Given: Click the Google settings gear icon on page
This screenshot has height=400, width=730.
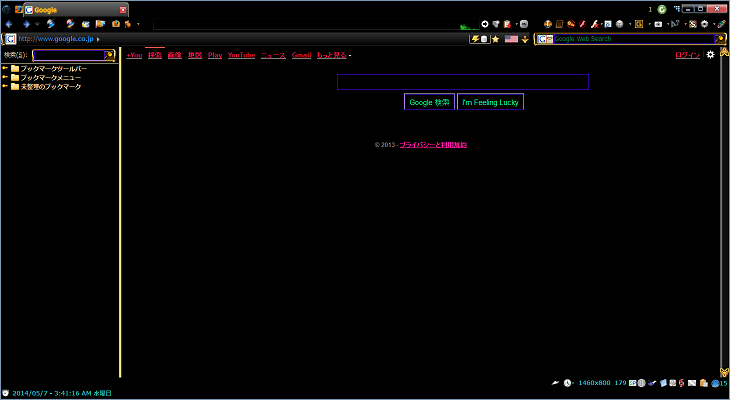Looking at the screenshot, I should click(x=711, y=55).
